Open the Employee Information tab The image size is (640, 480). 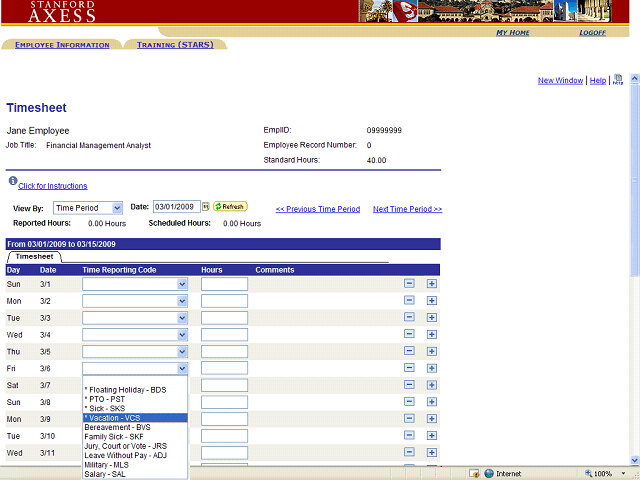[x=62, y=45]
